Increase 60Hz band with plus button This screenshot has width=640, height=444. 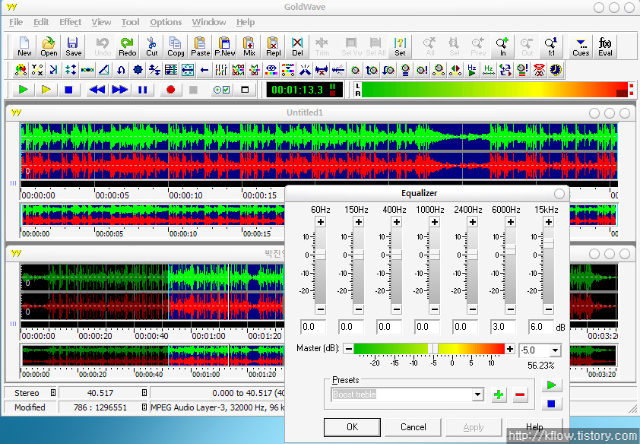click(x=320, y=222)
